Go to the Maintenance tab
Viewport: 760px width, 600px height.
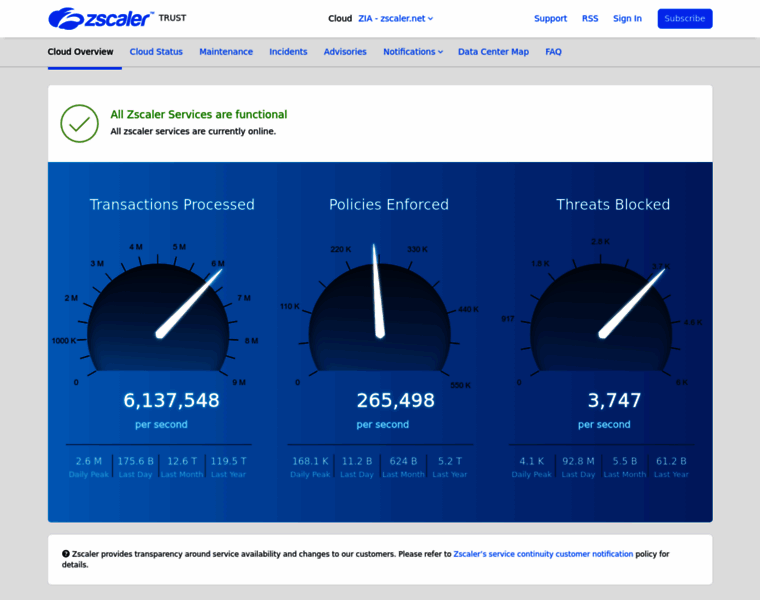click(226, 51)
